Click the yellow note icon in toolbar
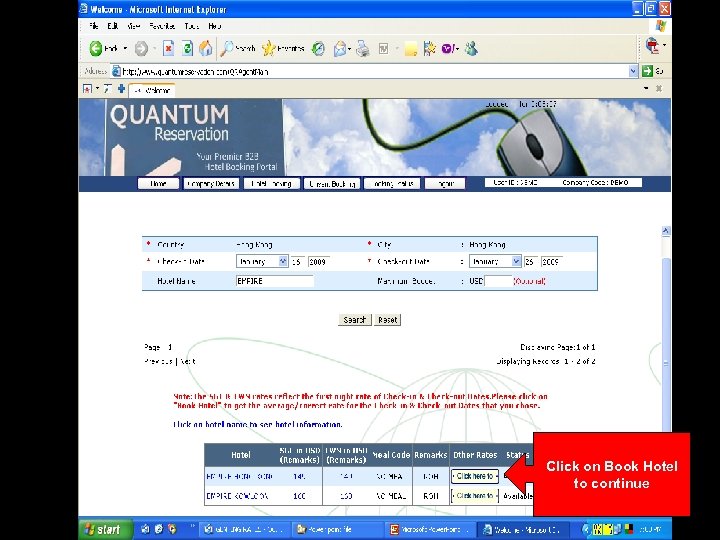The height and width of the screenshot is (540, 720). coord(411,49)
